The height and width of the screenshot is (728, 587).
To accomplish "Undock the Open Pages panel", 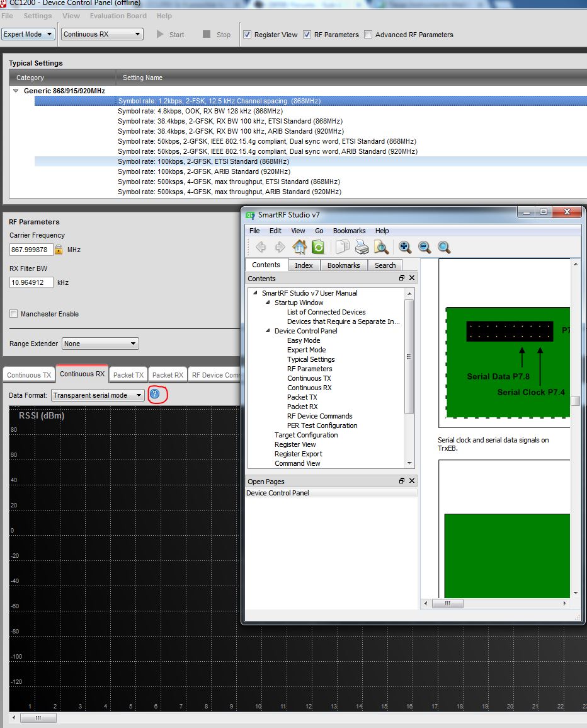I will 401,480.
